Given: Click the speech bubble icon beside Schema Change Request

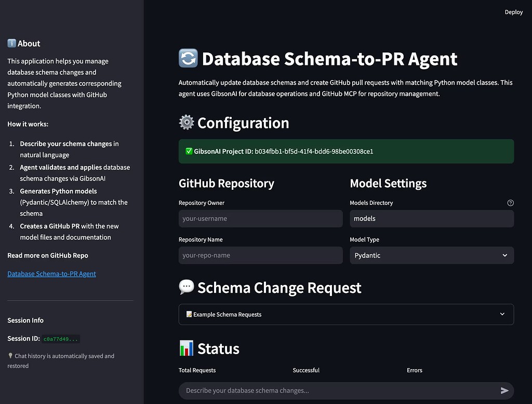Looking at the screenshot, I should pyautogui.click(x=186, y=286).
